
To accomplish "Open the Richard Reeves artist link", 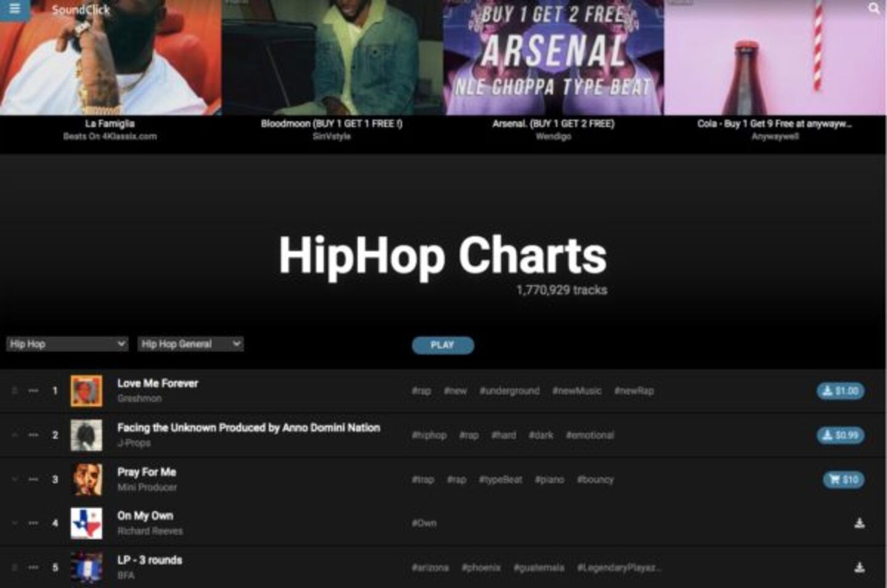I will coord(150,531).
